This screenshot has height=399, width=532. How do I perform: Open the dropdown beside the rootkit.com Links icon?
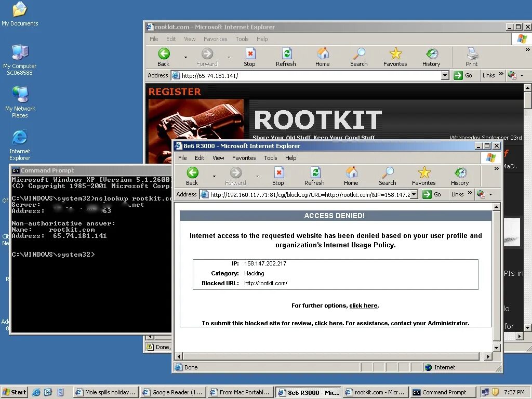522,76
